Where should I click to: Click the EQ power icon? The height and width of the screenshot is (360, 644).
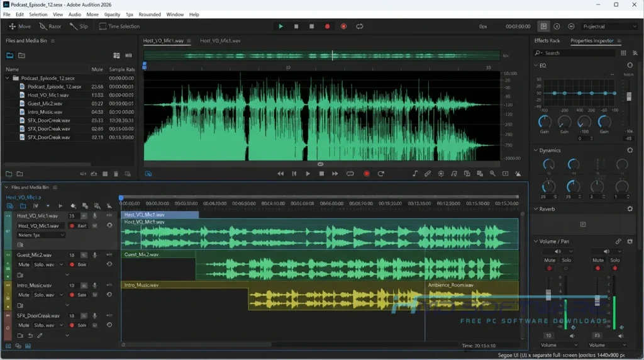pos(630,65)
